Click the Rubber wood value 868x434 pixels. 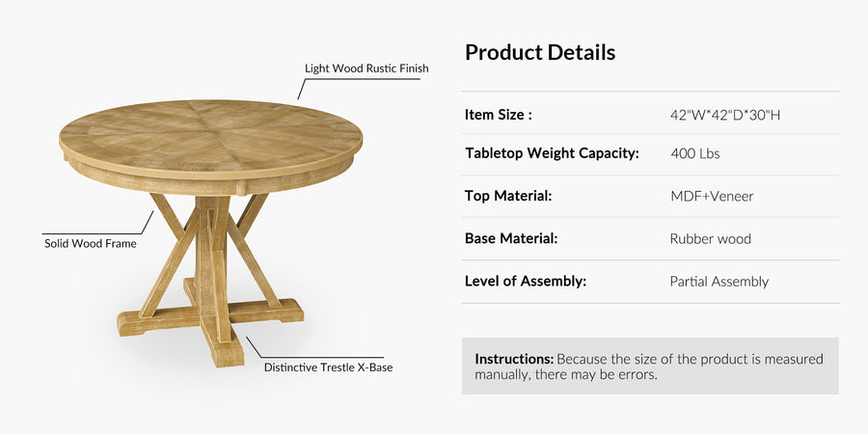pyautogui.click(x=710, y=238)
